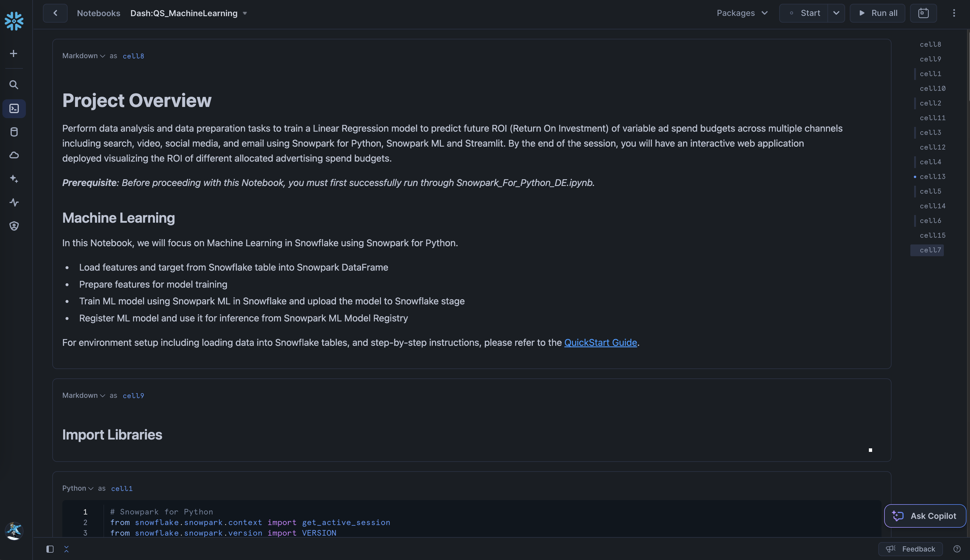Open the Admin shield icon
This screenshot has height=560, width=970.
pos(14,226)
